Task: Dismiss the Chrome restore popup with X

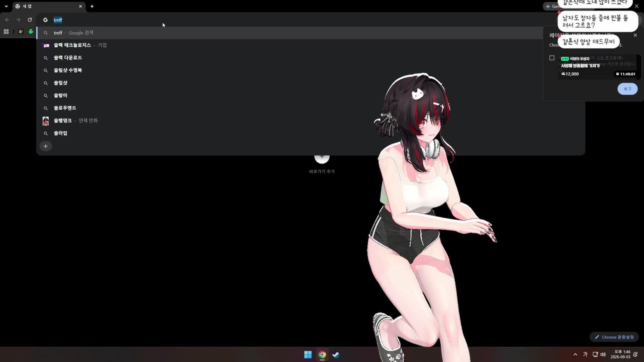Action: 635,35
